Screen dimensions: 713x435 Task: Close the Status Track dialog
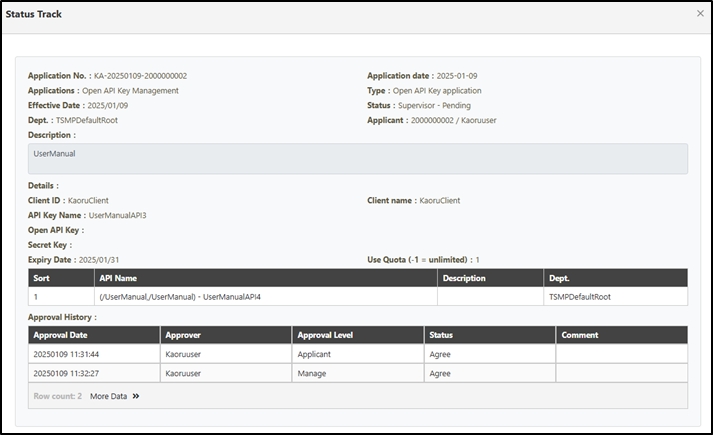click(x=699, y=13)
